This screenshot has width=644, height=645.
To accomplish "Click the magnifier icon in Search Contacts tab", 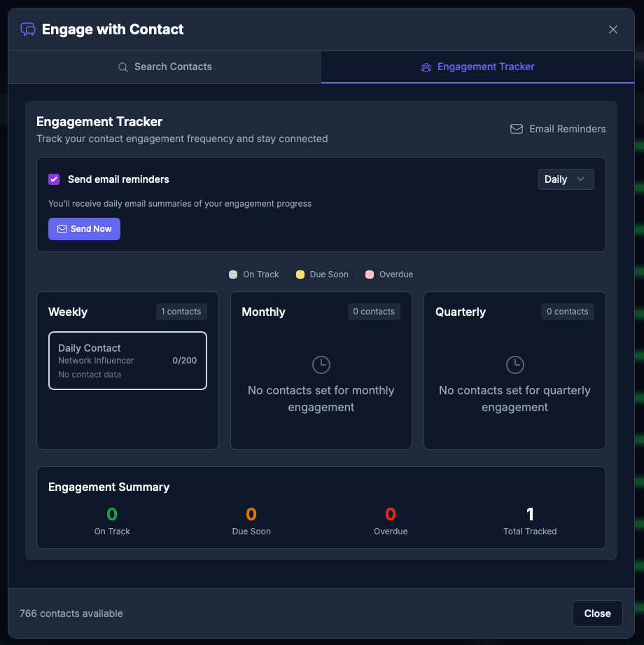I will tap(123, 67).
